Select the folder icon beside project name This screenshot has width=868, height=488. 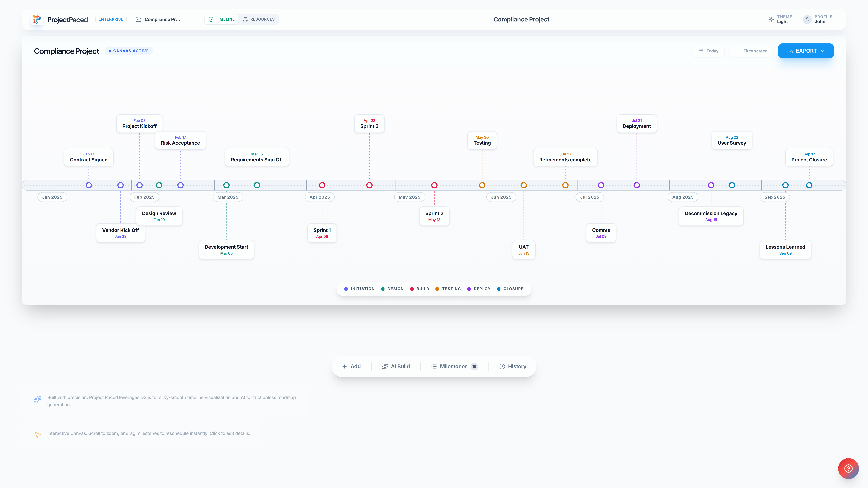point(138,19)
